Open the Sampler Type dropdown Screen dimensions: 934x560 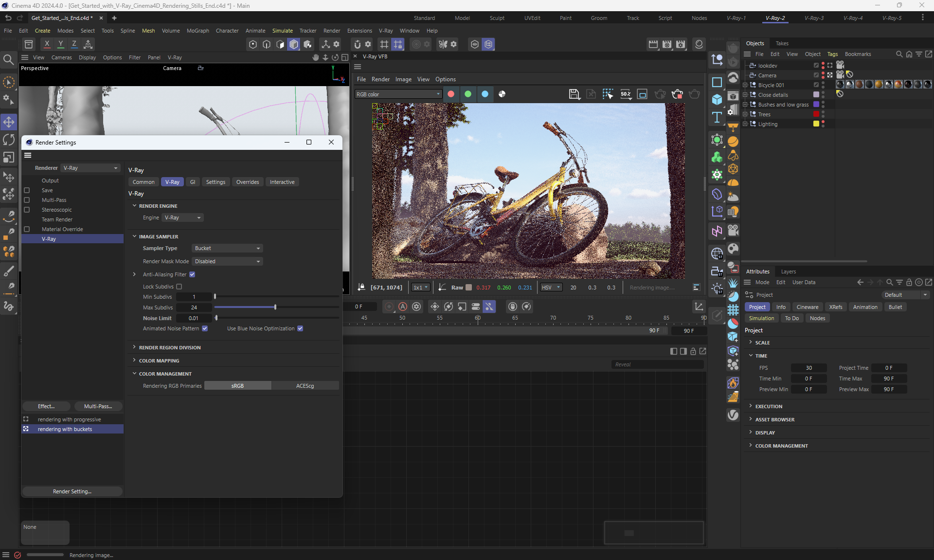pyautogui.click(x=227, y=248)
